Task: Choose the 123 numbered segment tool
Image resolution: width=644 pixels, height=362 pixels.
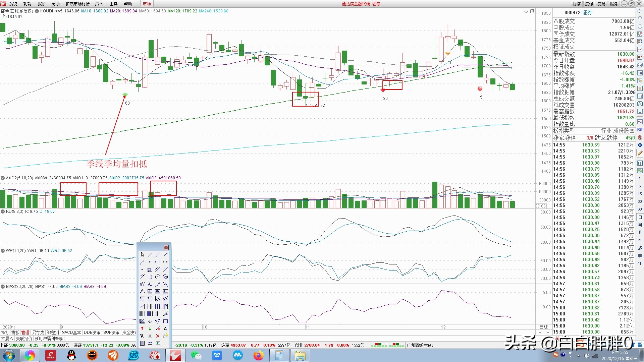Action: click(150, 269)
